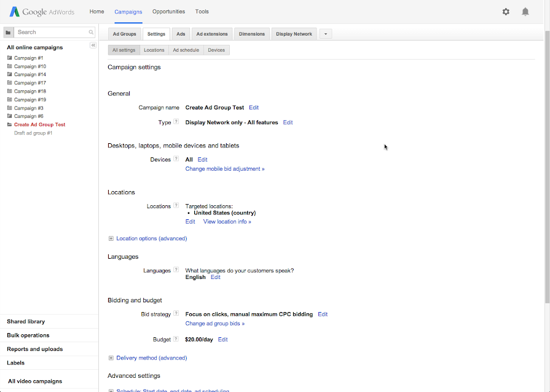The image size is (550, 392).
Task: Open the Tools menu
Action: (x=202, y=11)
